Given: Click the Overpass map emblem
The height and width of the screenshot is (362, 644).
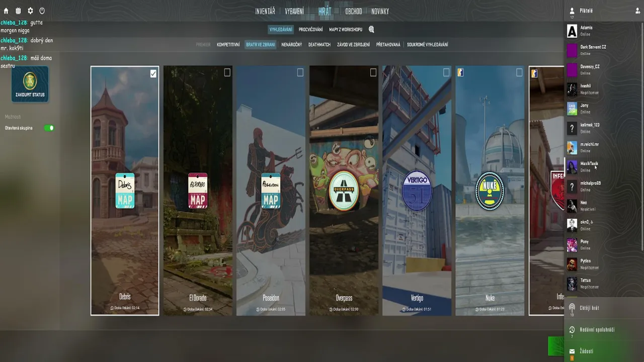Looking at the screenshot, I should click(x=344, y=191).
